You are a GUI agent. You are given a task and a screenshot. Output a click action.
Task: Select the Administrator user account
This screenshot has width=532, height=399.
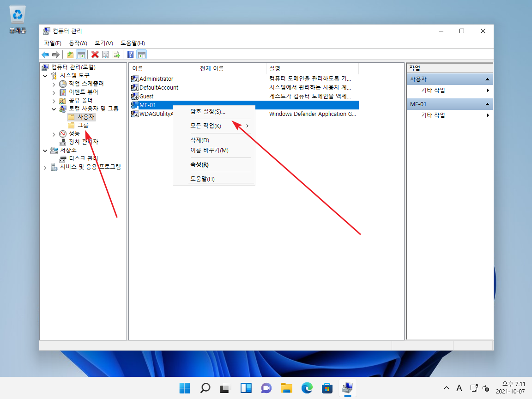tap(156, 79)
